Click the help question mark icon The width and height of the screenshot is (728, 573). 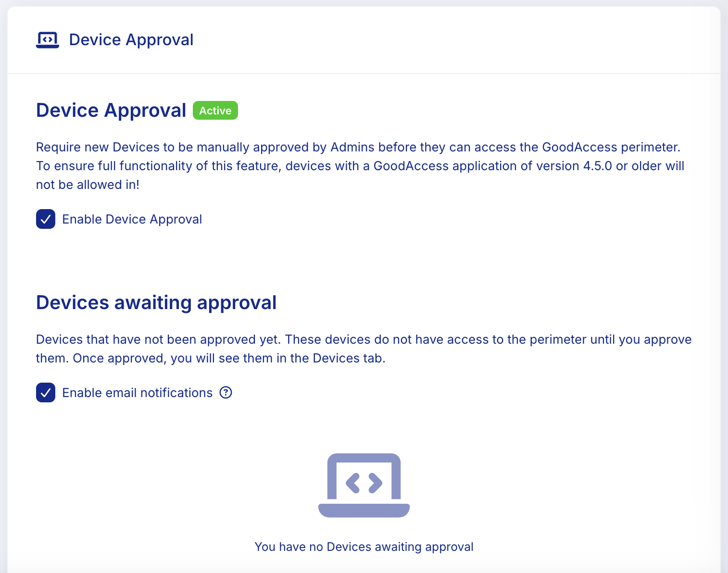coord(226,393)
